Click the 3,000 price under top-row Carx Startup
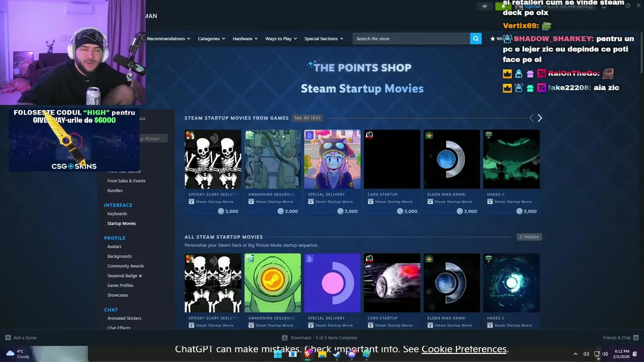 407,211
